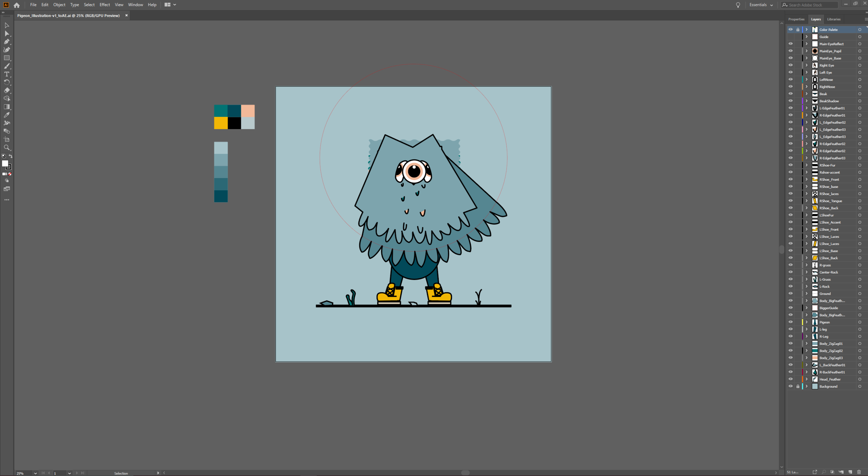Unlock the Color Palete layer
Screen dimensions: 868x476
[798, 29]
